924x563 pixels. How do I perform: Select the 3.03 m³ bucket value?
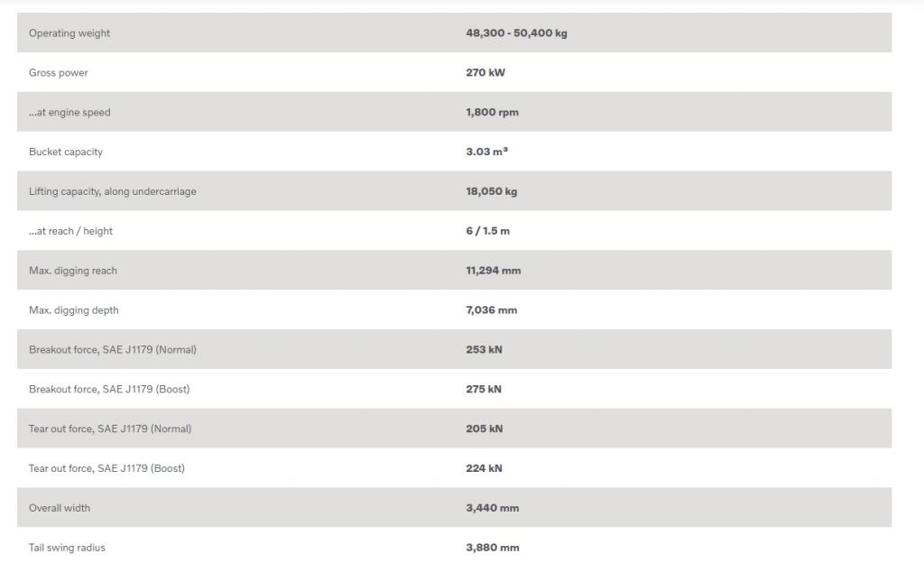(x=486, y=152)
